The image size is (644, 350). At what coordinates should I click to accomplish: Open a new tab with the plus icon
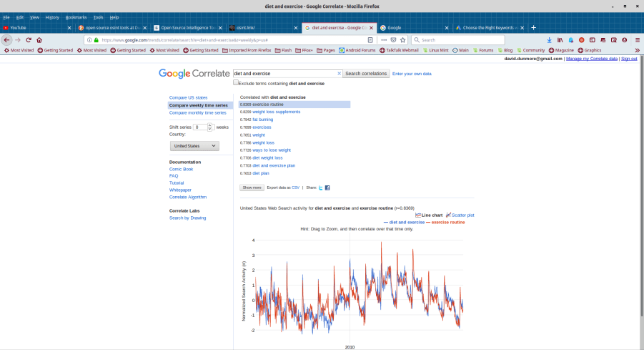(x=533, y=27)
